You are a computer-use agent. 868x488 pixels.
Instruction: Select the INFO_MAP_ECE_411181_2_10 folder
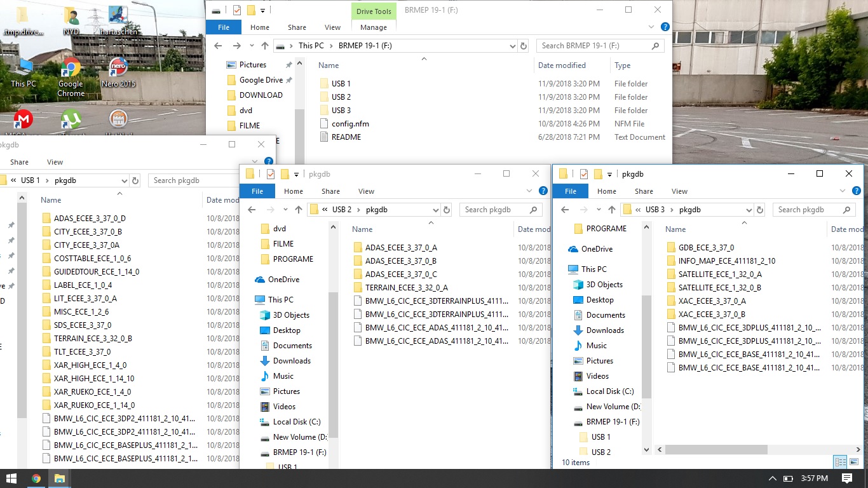[726, 261]
